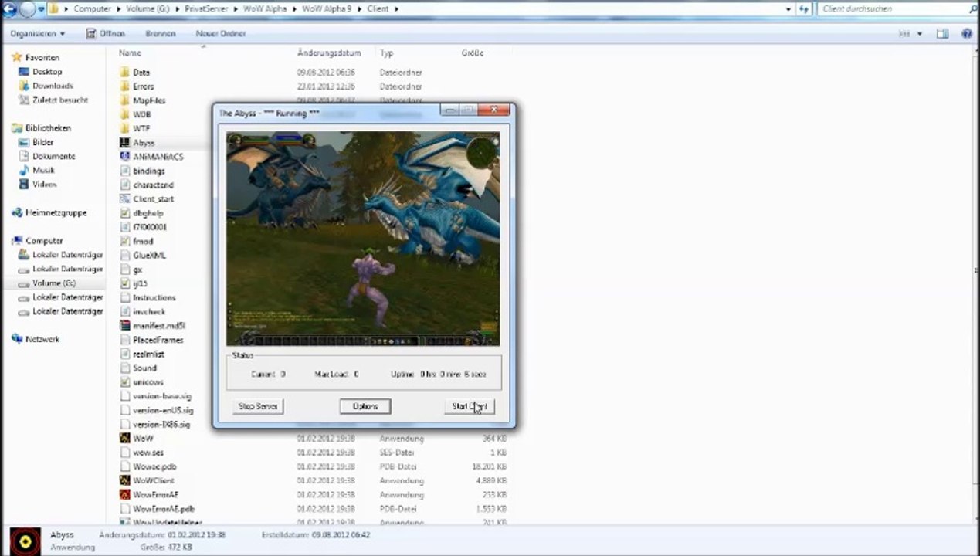Select the WoWClient application icon

coord(125,480)
